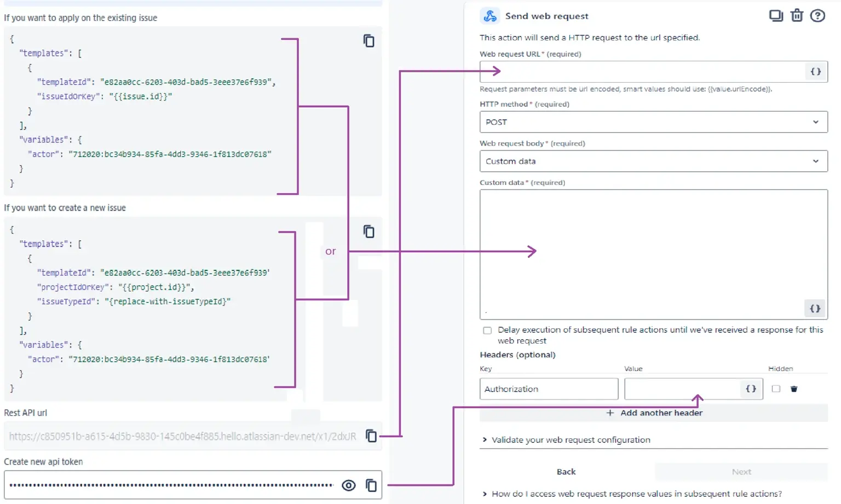Duplicate the Send web request action
841x504 pixels.
tap(776, 16)
